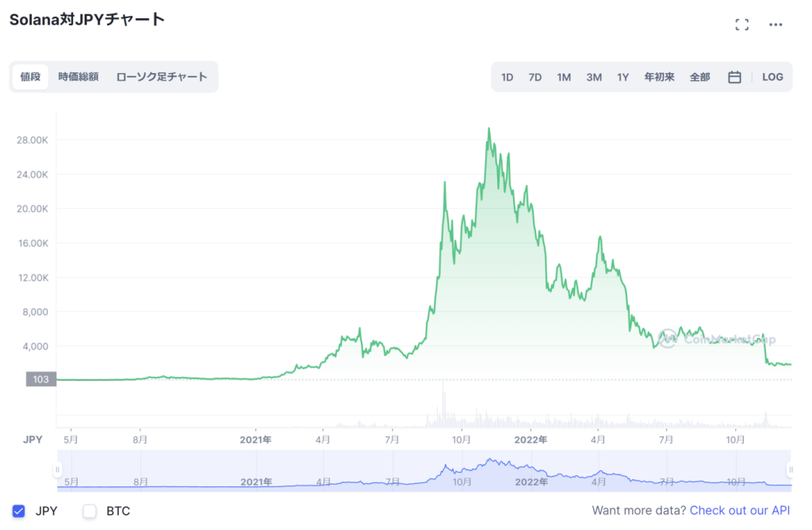
Task: Click the chart's highest price peak
Action: pos(488,129)
